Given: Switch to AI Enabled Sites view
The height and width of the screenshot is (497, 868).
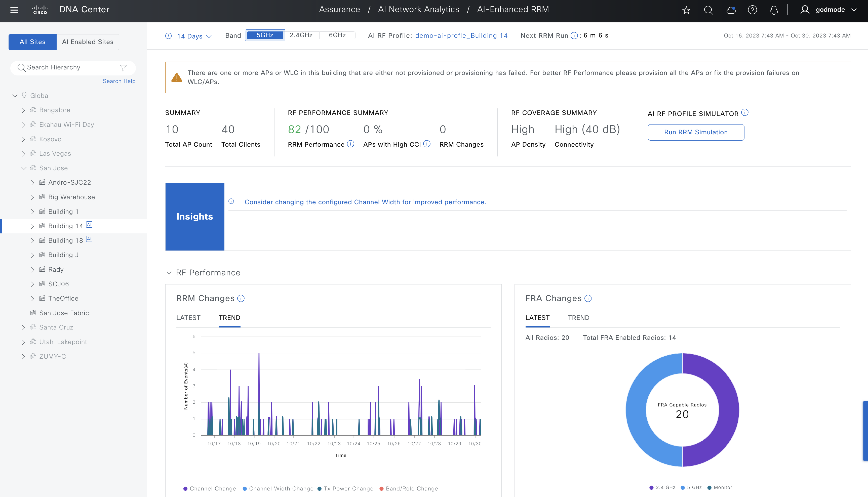Looking at the screenshot, I should (x=87, y=42).
